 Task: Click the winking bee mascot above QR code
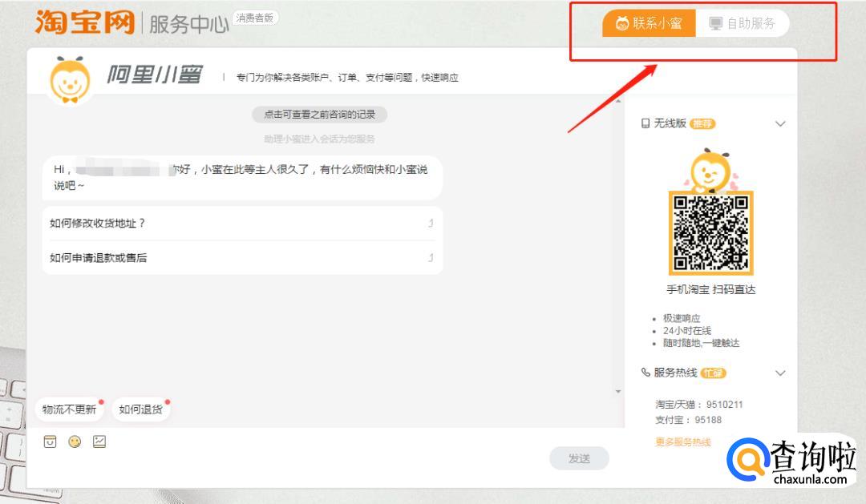[x=710, y=170]
